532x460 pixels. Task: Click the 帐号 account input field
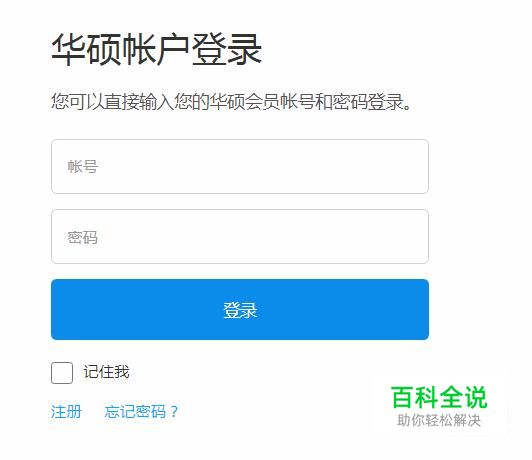tap(240, 167)
